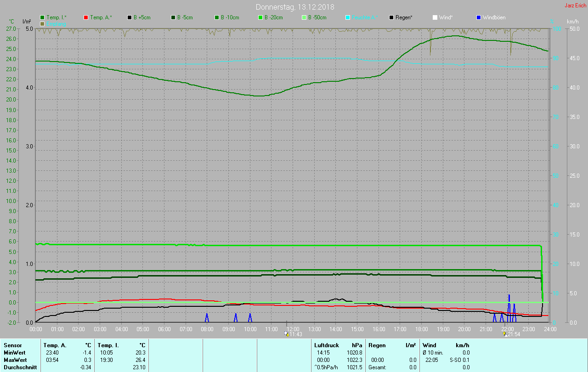The height and width of the screenshot is (372, 588).
Task: Click the black Regen* legend square
Action: (391, 17)
